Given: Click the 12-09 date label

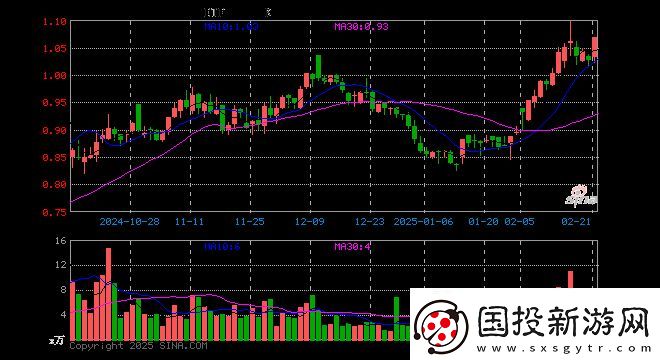Looking at the screenshot, I should [x=310, y=221].
